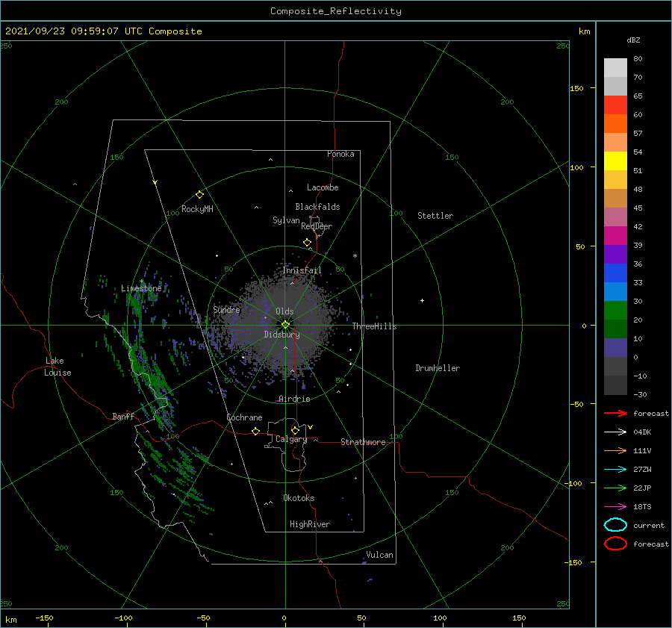The height and width of the screenshot is (628, 672).
Task: Click the Innisfail label on map
Action: [x=302, y=270]
